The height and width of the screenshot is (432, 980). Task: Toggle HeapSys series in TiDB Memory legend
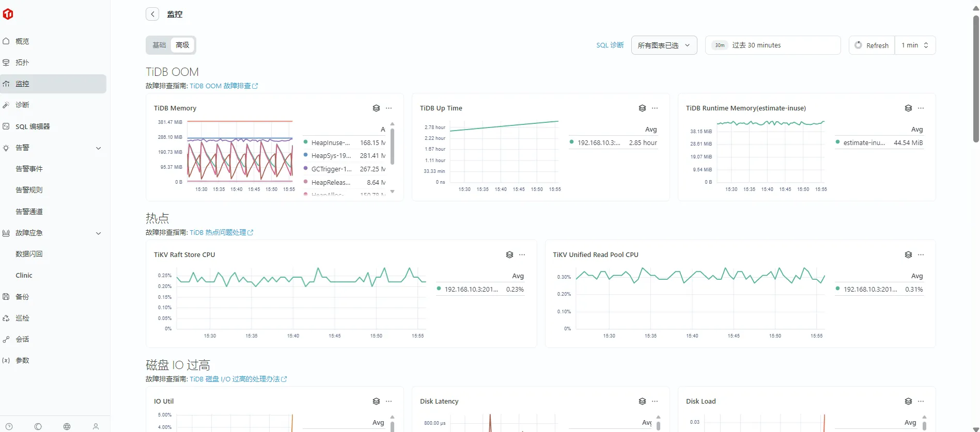point(344,155)
